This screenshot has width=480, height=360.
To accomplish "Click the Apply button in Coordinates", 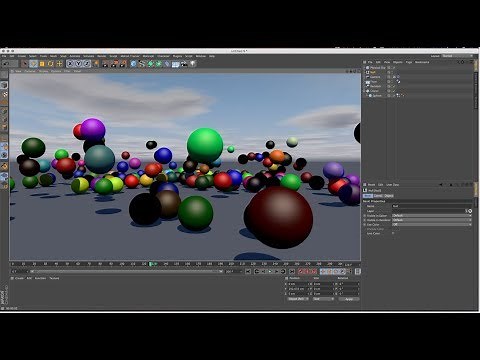I will pos(349,299).
